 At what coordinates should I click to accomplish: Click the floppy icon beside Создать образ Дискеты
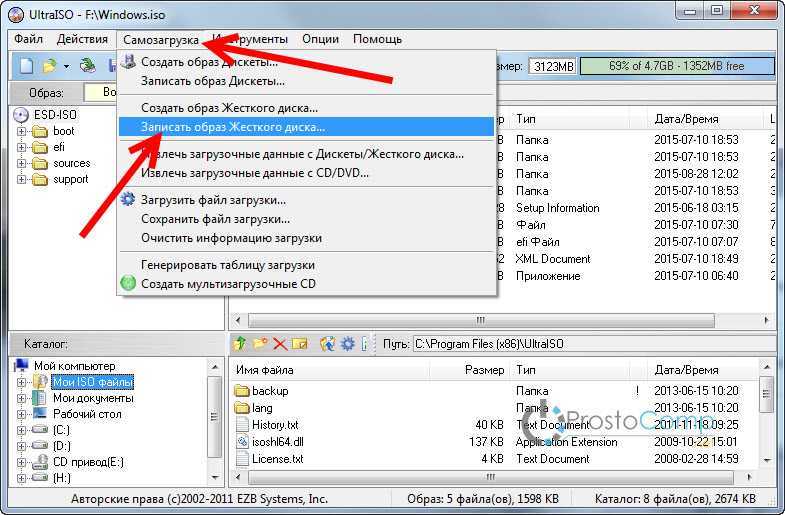[x=129, y=62]
